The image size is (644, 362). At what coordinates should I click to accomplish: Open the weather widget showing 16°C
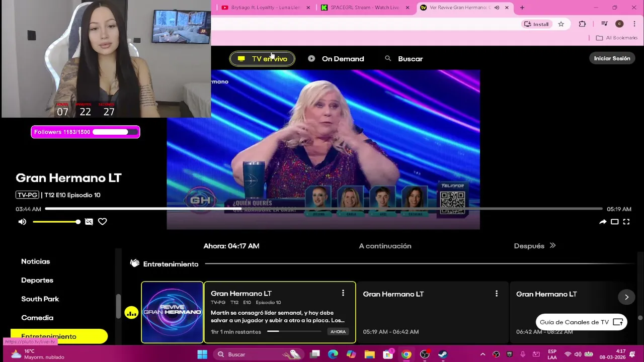tap(38, 354)
